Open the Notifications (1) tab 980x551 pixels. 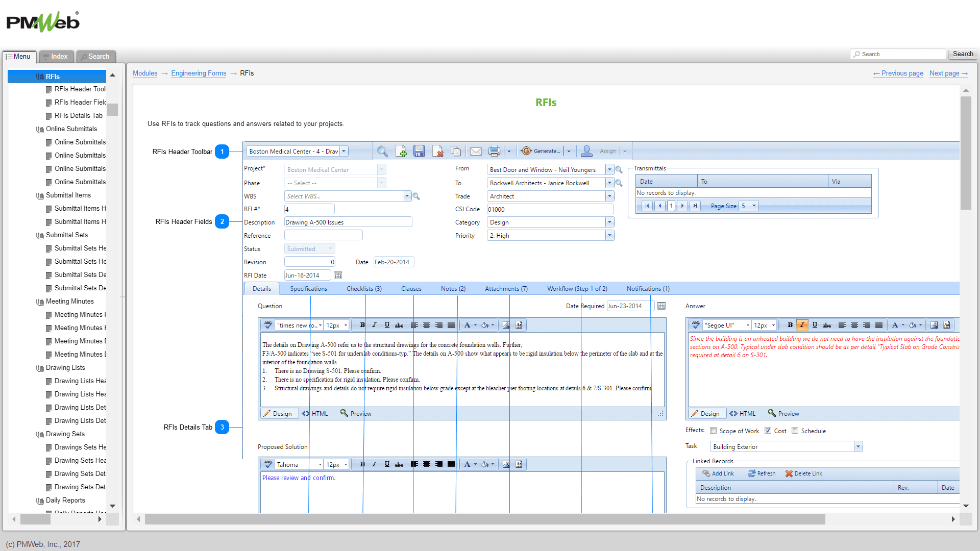tap(648, 289)
